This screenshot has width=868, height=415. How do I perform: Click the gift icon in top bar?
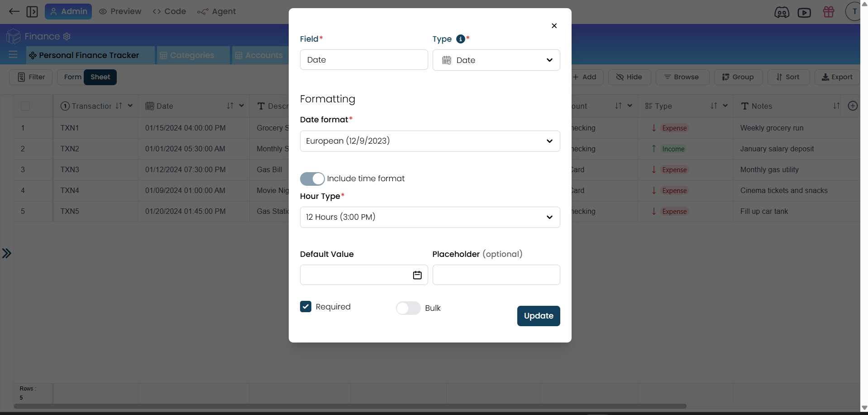(x=828, y=12)
